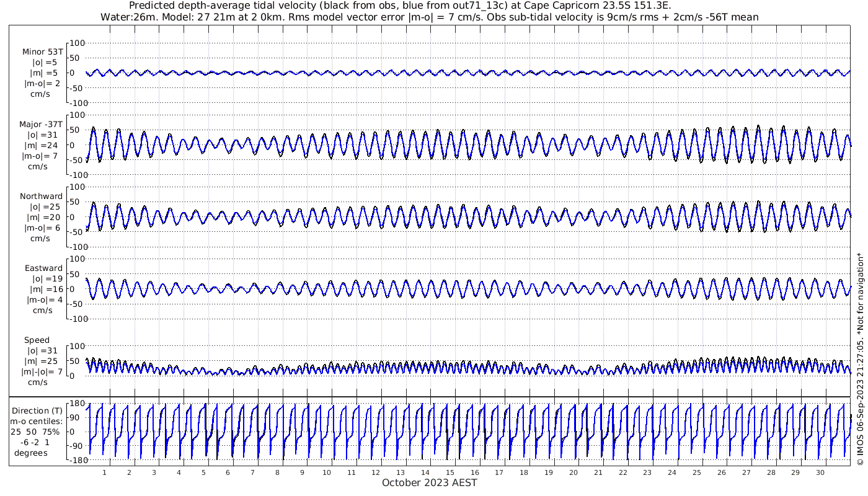Click the day "24" tick label

click(672, 472)
